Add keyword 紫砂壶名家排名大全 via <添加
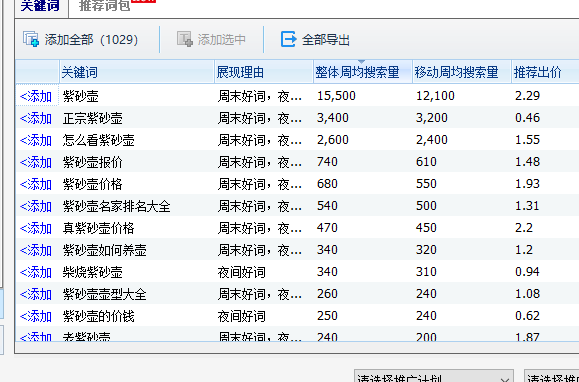The width and height of the screenshot is (579, 382). pyautogui.click(x=35, y=206)
